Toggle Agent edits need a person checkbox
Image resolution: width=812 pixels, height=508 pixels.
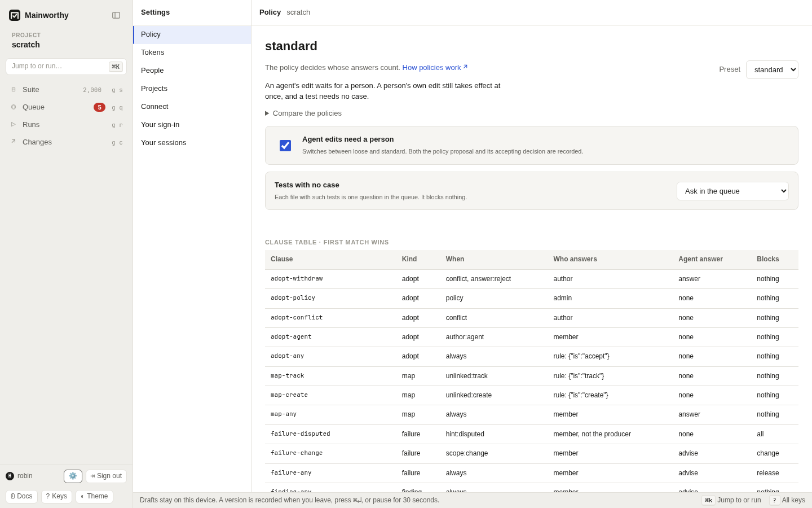(285, 146)
